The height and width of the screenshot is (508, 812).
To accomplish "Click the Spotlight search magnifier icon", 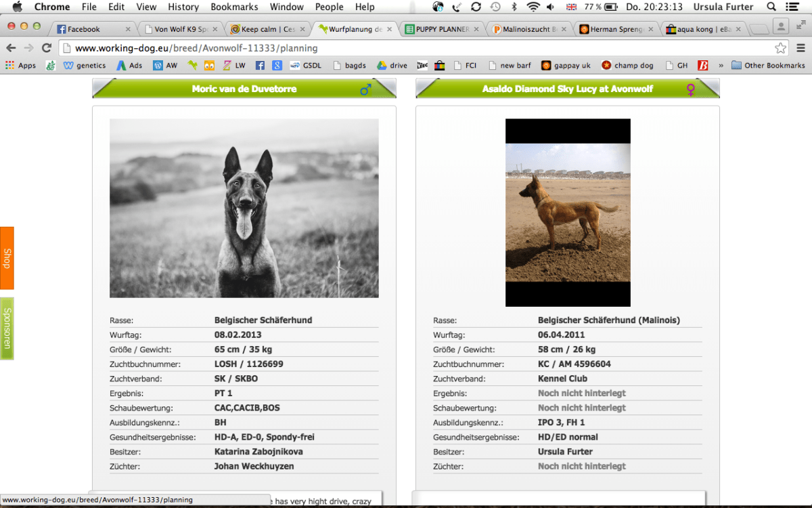I will pos(771,7).
